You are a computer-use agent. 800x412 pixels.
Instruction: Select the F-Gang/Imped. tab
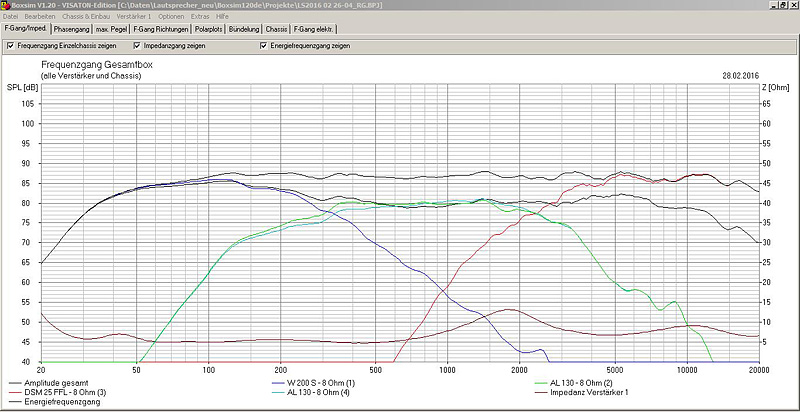click(25, 29)
